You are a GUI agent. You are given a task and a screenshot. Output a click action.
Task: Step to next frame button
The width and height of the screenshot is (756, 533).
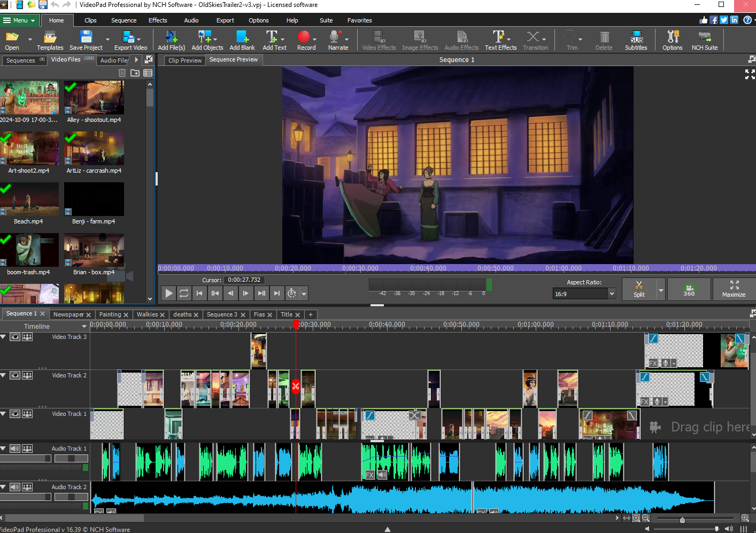pos(245,293)
